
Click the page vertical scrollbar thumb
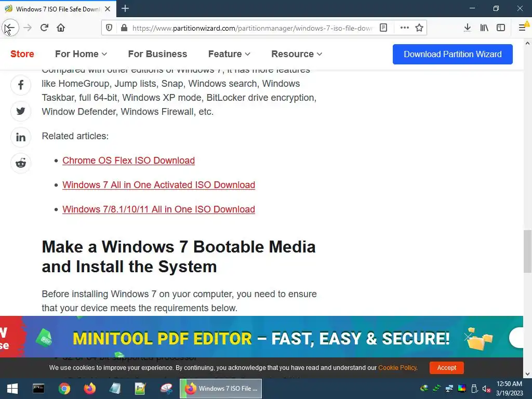528,251
